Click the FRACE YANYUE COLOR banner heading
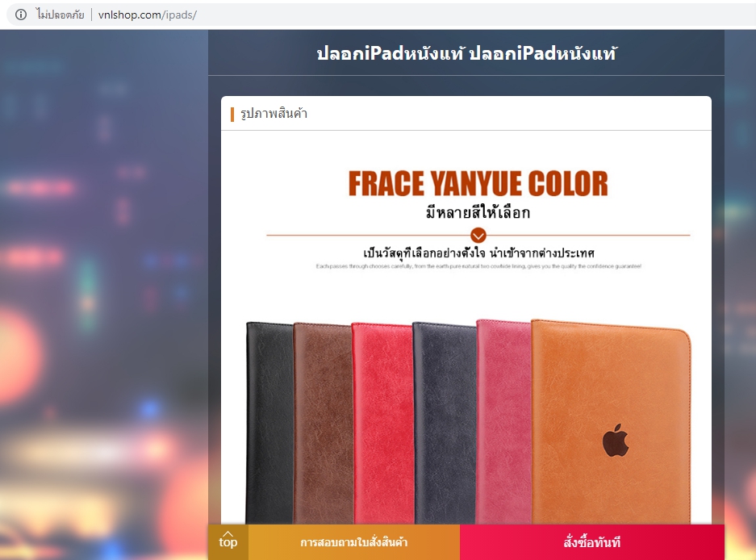This screenshot has height=560, width=756. click(x=478, y=184)
